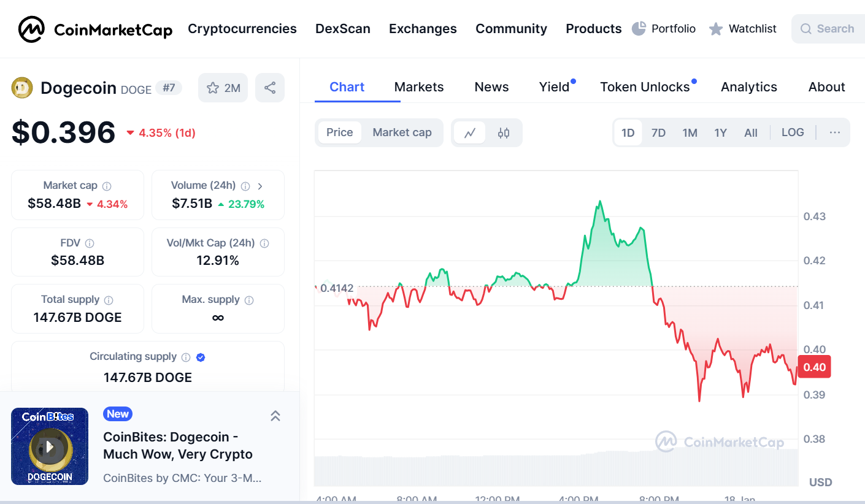Screen dimensions: 865x504
Task: Click the verified badge beside Circulating supply
Action: point(200,357)
